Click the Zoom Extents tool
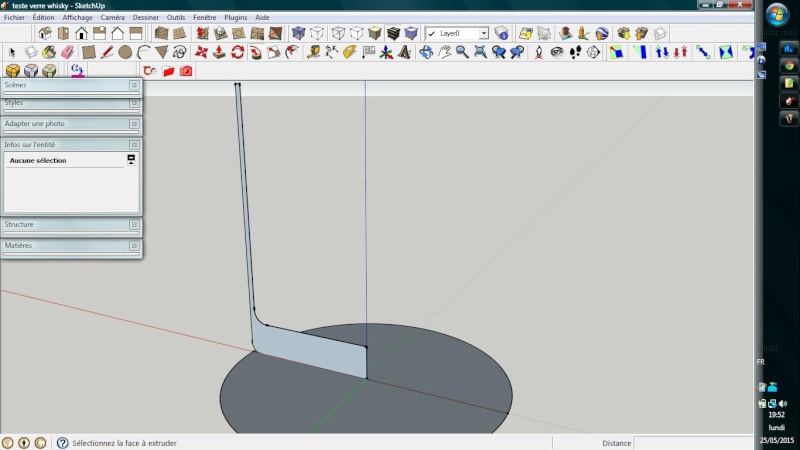Viewport: 800px width, 450px height. coord(481,52)
